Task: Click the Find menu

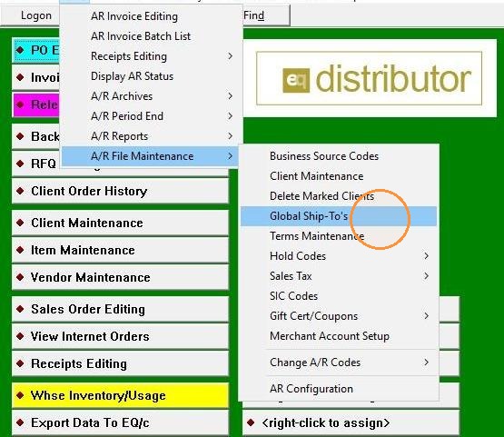Action: (x=254, y=15)
